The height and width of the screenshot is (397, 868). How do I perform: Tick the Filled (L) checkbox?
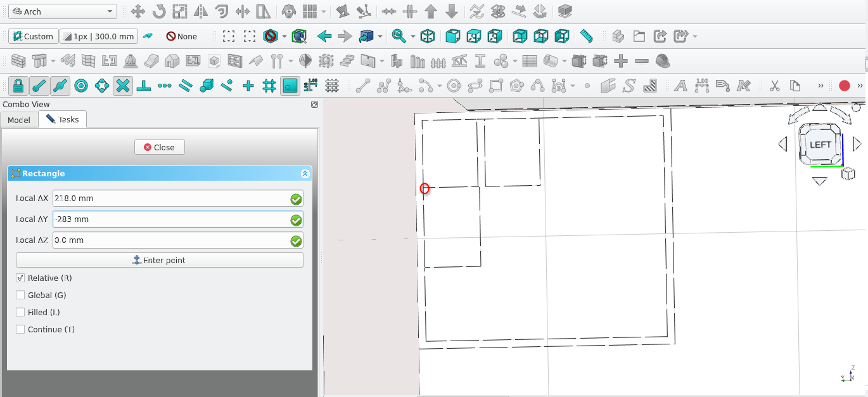20,312
